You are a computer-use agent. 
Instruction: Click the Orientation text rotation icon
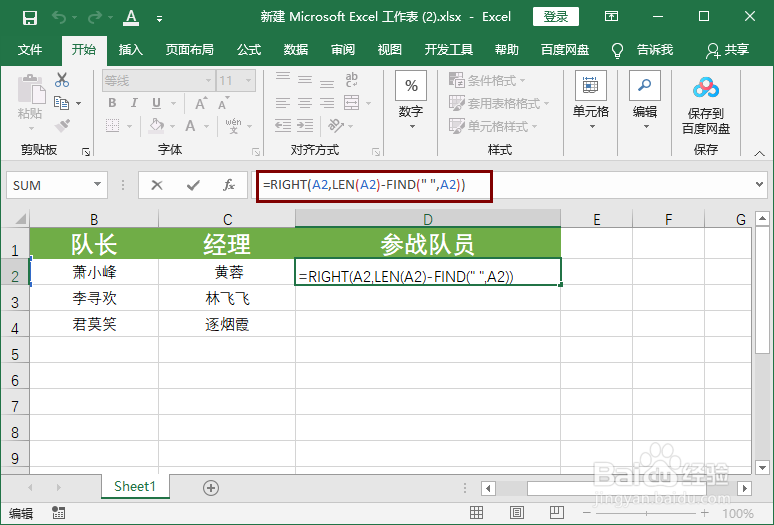(336, 126)
